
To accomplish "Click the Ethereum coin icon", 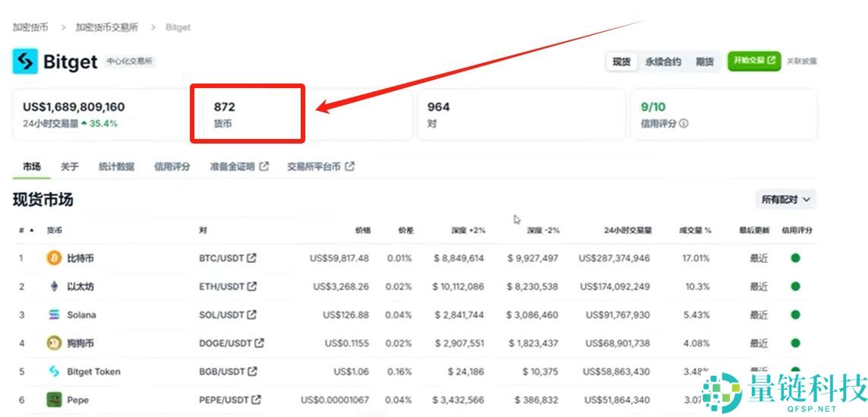I will [54, 286].
